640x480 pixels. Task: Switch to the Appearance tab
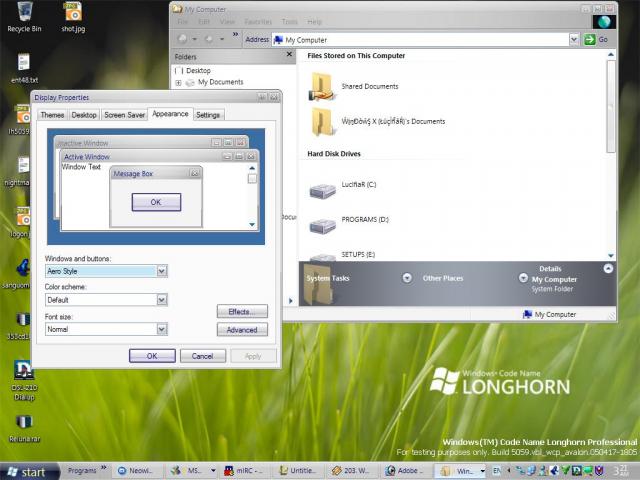point(170,114)
